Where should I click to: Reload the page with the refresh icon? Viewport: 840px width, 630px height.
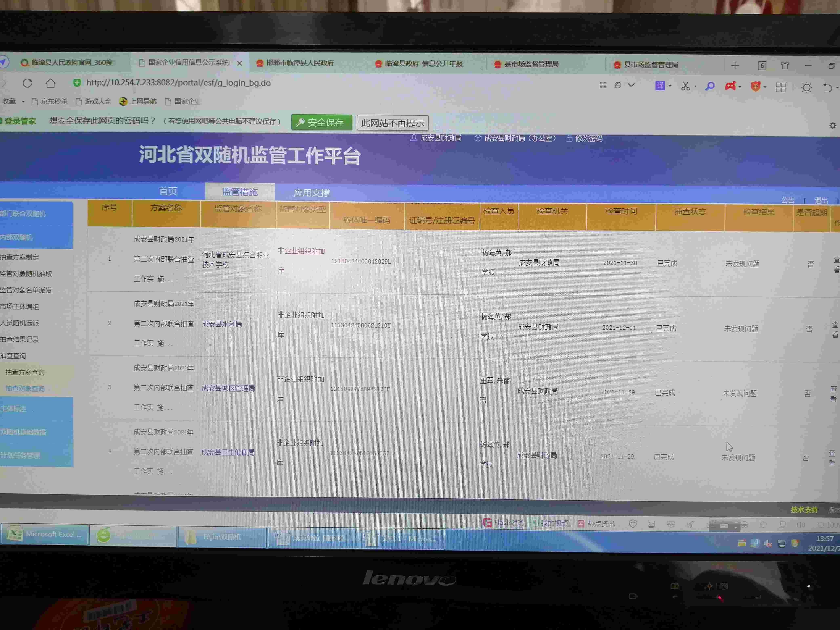(x=27, y=83)
